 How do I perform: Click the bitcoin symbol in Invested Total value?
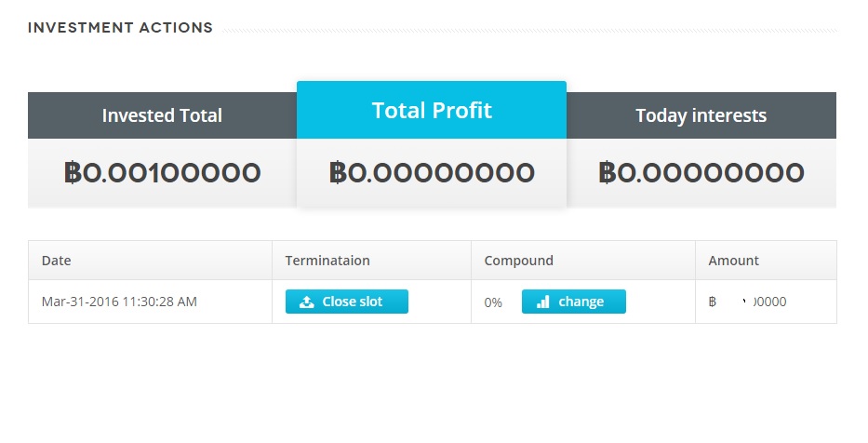(73, 172)
